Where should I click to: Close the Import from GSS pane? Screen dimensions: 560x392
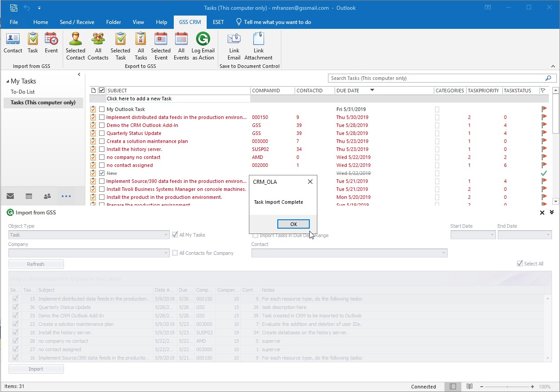click(x=542, y=213)
